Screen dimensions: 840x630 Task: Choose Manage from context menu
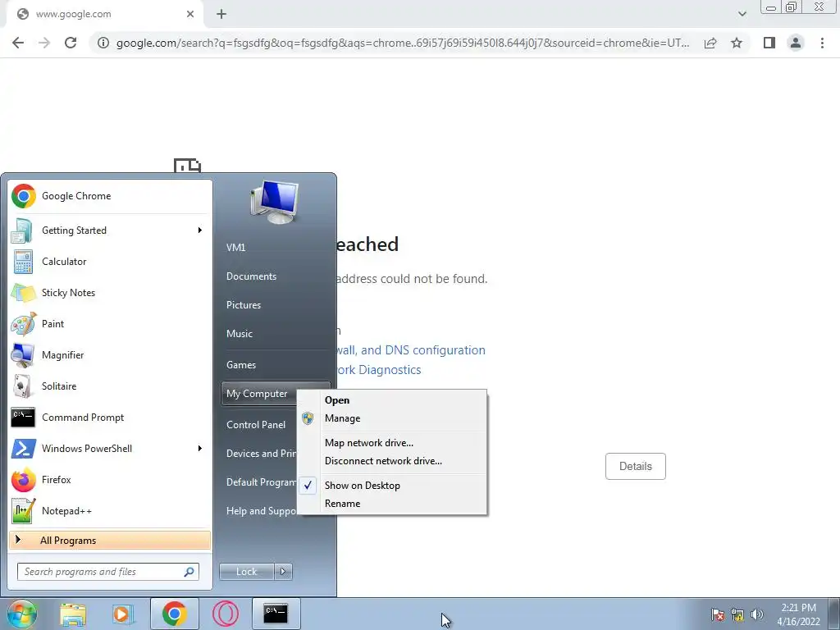coord(391,418)
